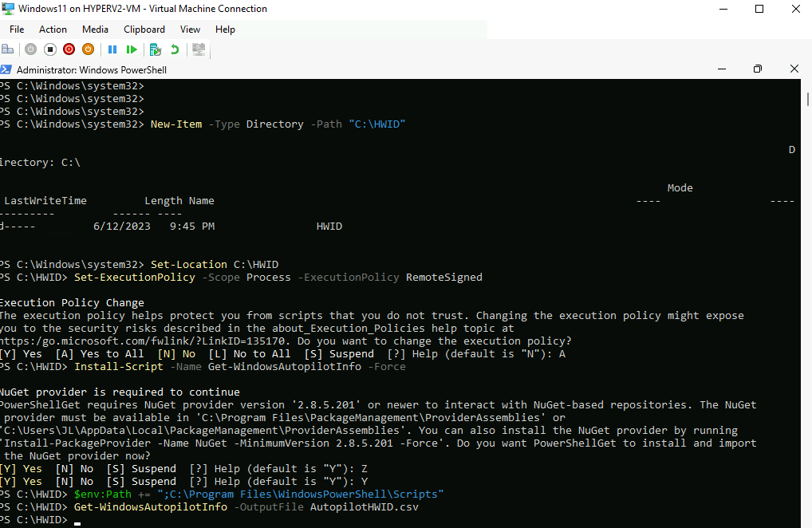Click the 6/12/2023 date value
Screen dimensions: 812x528
coord(122,227)
